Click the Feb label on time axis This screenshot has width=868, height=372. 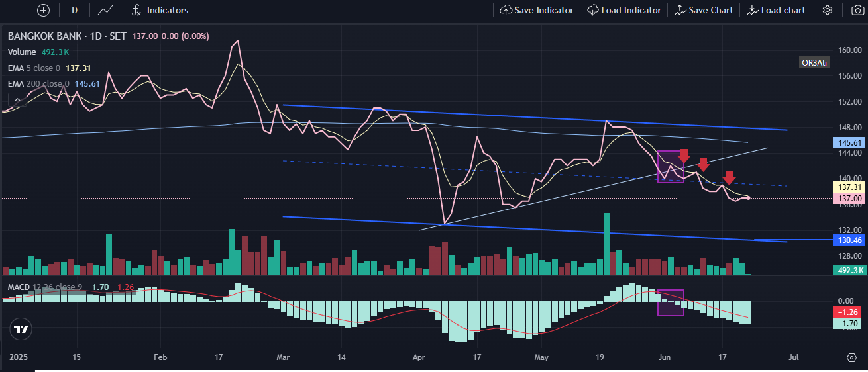tap(162, 357)
